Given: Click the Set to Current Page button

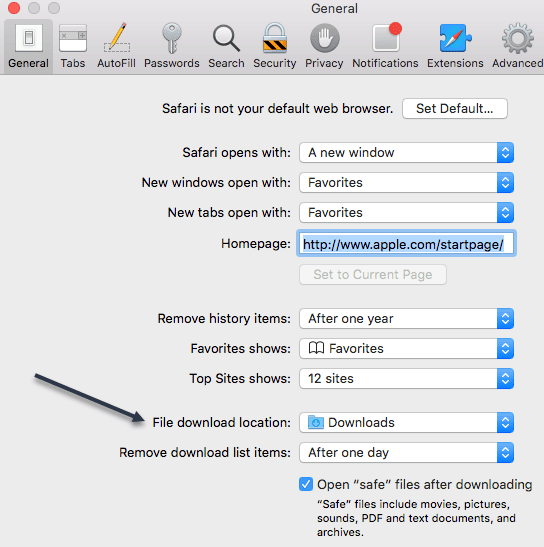Looking at the screenshot, I should click(x=373, y=275).
